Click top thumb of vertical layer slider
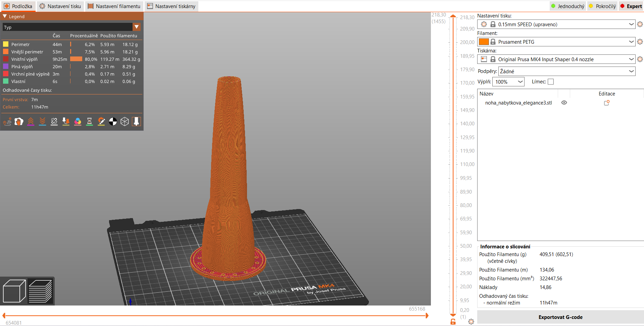644x326 pixels. [453, 16]
